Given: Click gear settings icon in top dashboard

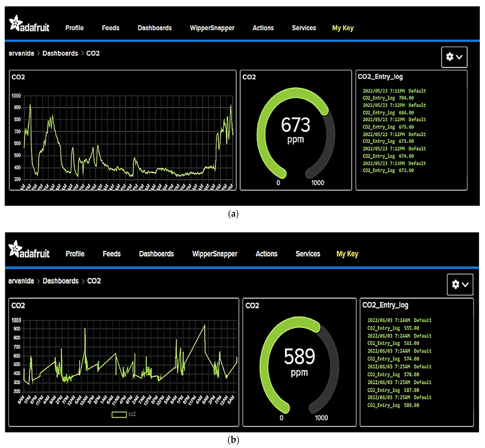Looking at the screenshot, I should click(450, 57).
